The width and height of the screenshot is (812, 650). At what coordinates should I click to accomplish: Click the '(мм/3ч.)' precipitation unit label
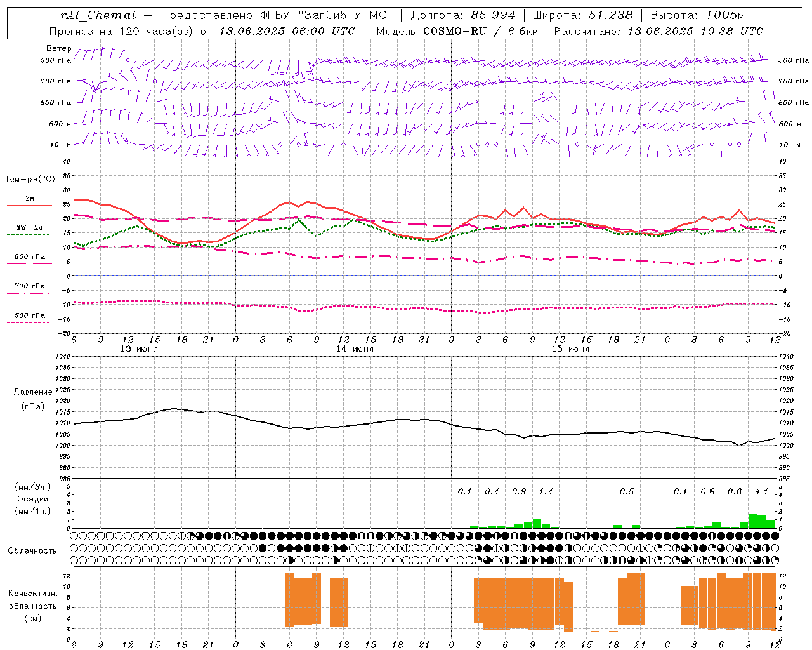tap(33, 487)
